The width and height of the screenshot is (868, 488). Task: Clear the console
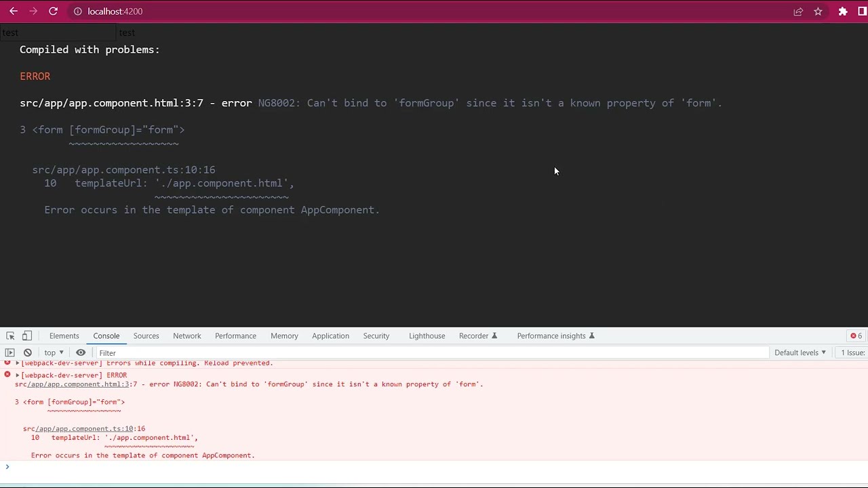[x=28, y=352]
